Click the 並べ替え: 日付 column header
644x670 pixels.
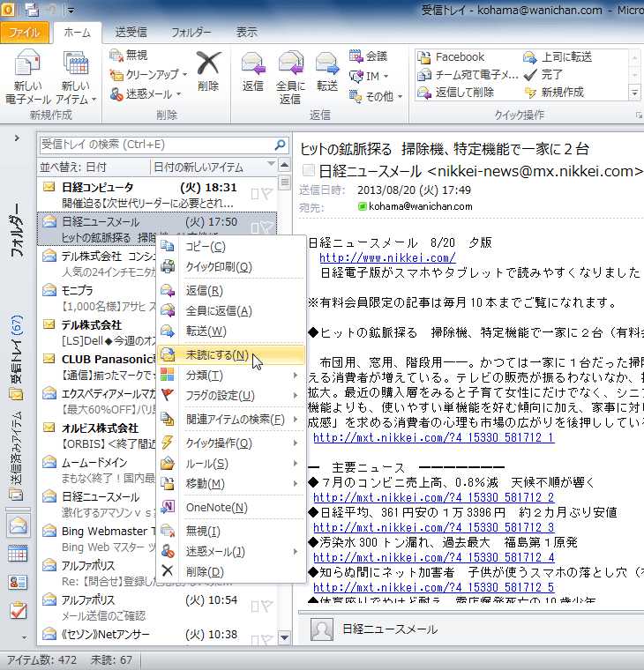pyautogui.click(x=94, y=167)
